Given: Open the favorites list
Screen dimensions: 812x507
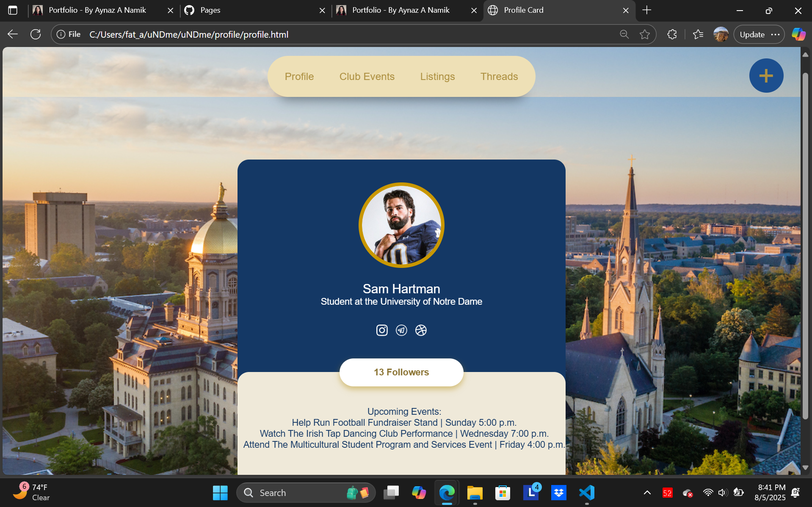Looking at the screenshot, I should (698, 34).
